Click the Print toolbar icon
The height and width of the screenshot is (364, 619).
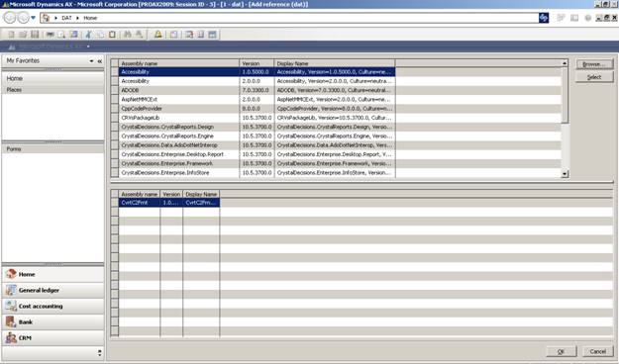[x=51, y=35]
